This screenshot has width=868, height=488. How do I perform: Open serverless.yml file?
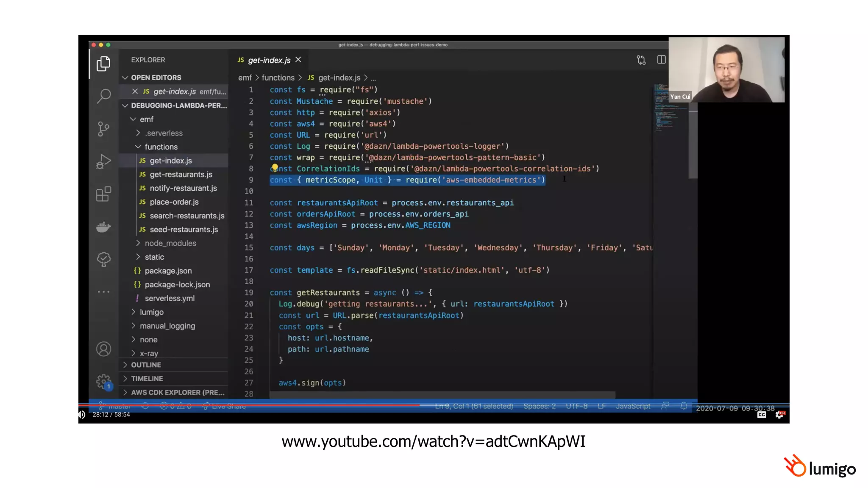pyautogui.click(x=170, y=298)
